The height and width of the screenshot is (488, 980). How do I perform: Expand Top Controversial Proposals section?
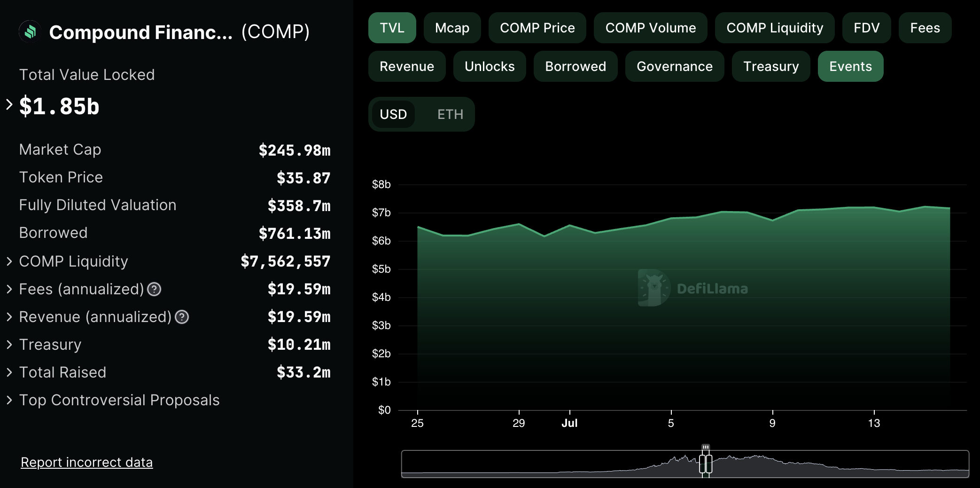coord(9,400)
